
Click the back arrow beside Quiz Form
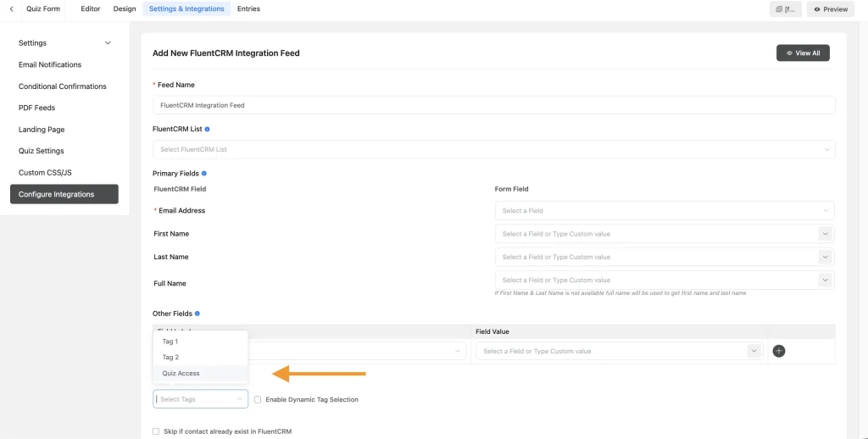(x=12, y=8)
